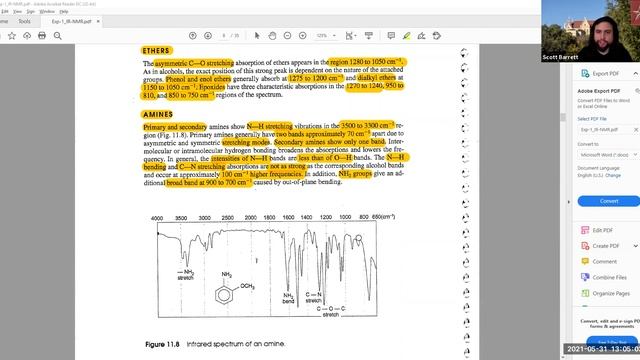Activate the hand pan tool

272,36
